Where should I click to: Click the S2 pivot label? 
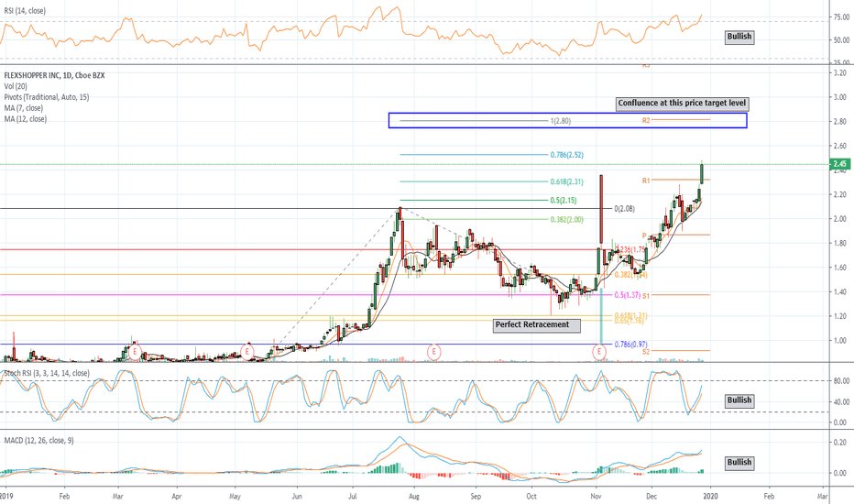pyautogui.click(x=646, y=352)
